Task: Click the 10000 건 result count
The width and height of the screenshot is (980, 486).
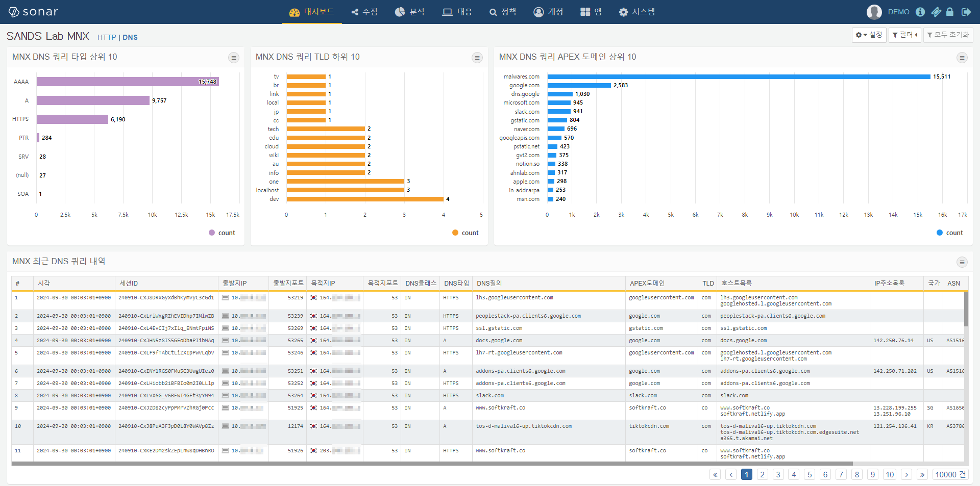Action: tap(950, 474)
